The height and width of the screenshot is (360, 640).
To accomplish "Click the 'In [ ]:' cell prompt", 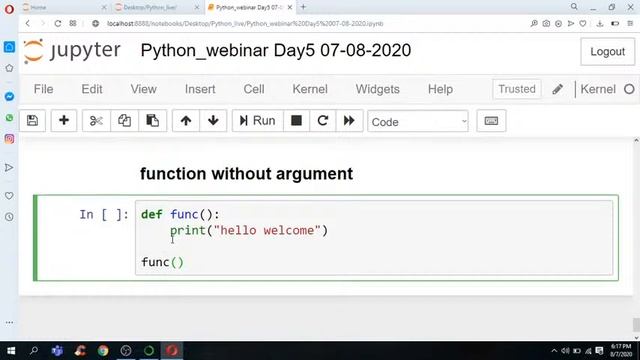I will point(104,215).
